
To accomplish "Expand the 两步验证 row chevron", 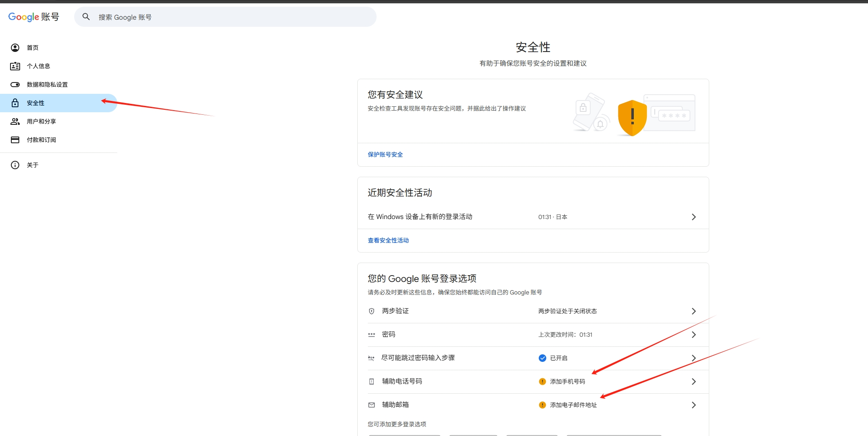I will [x=694, y=311].
